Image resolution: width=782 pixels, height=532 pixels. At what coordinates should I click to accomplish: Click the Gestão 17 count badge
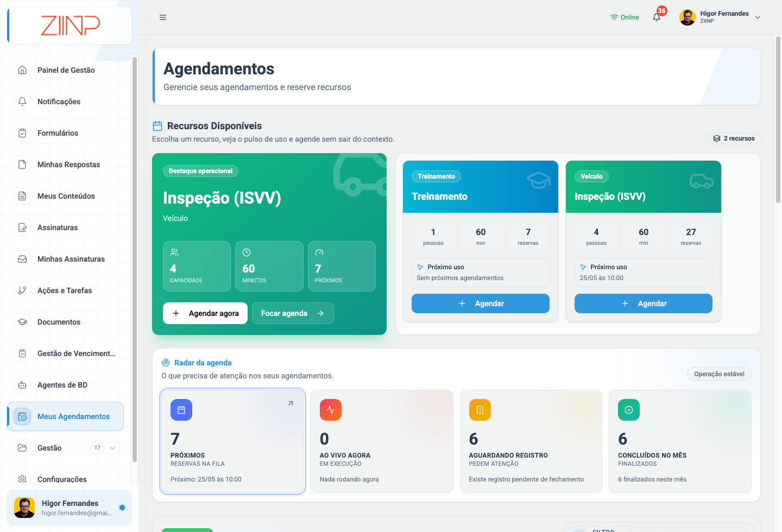(x=97, y=448)
